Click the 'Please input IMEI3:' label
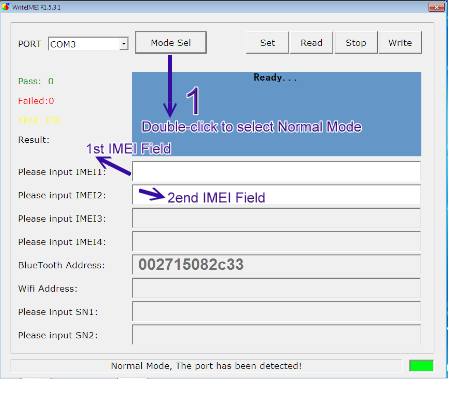The image size is (450, 400). click(62, 219)
